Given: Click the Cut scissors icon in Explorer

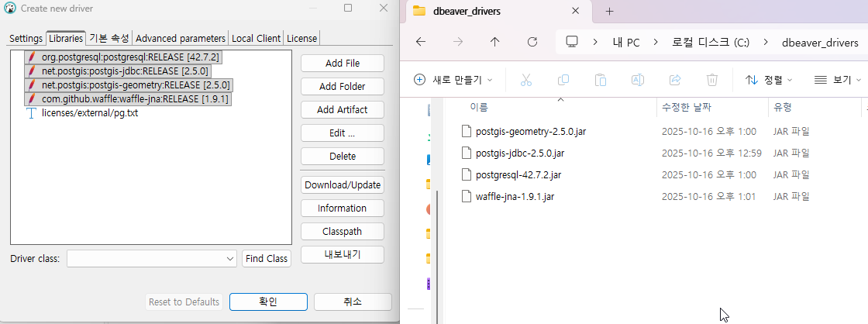Looking at the screenshot, I should click(526, 80).
